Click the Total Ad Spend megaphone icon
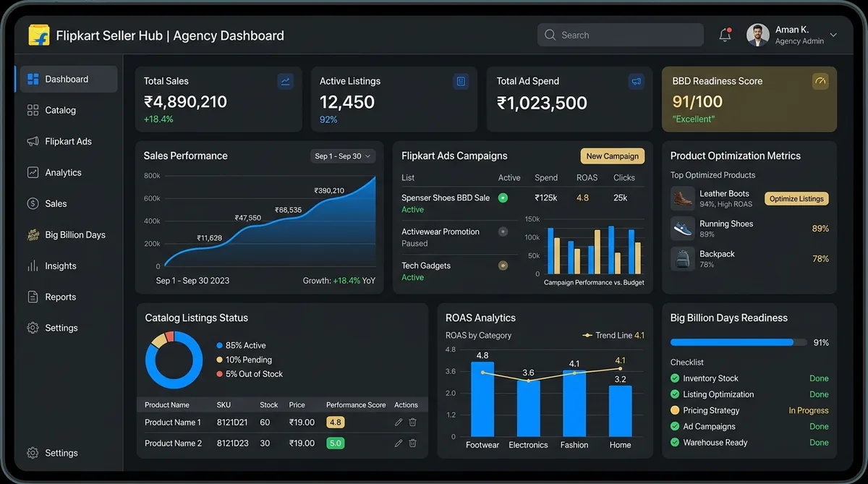 point(636,81)
